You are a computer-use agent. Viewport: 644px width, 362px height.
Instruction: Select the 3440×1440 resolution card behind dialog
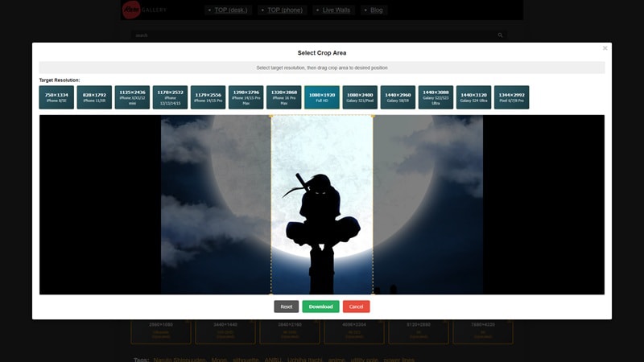pyautogui.click(x=225, y=331)
